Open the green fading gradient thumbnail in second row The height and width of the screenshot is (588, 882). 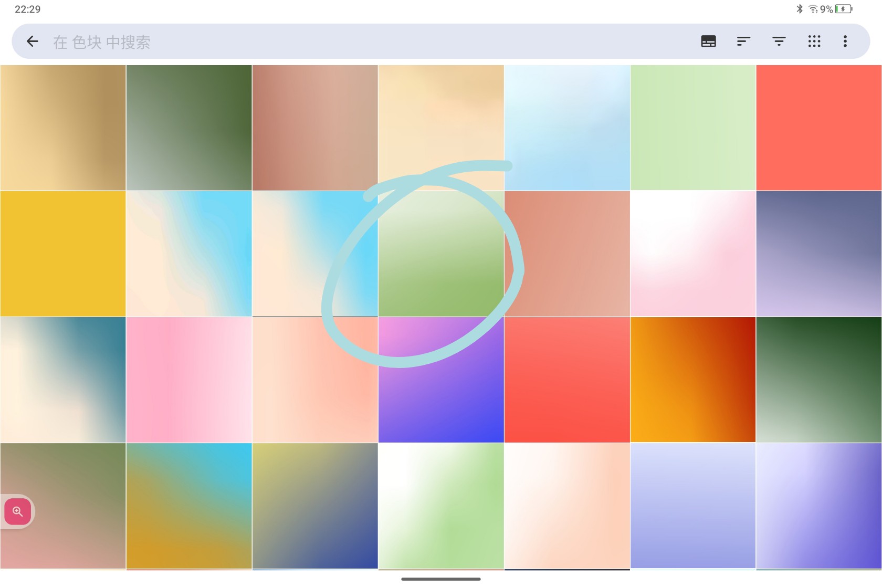pos(441,254)
